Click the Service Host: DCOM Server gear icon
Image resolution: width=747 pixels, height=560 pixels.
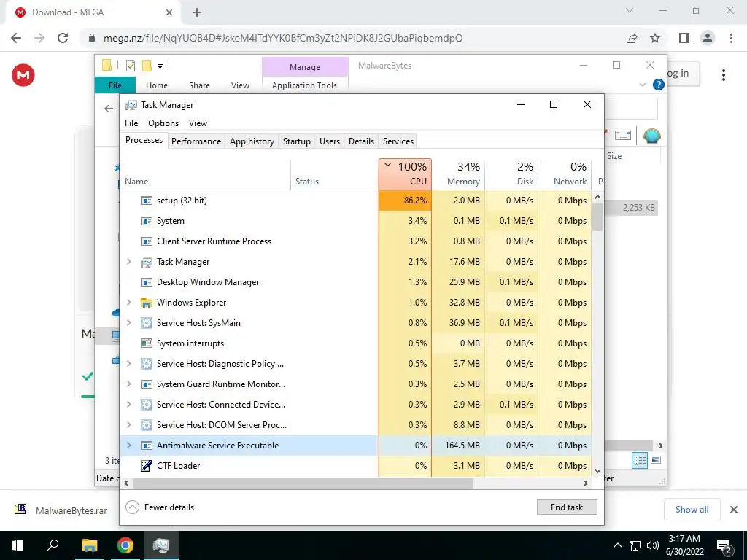[x=146, y=425]
